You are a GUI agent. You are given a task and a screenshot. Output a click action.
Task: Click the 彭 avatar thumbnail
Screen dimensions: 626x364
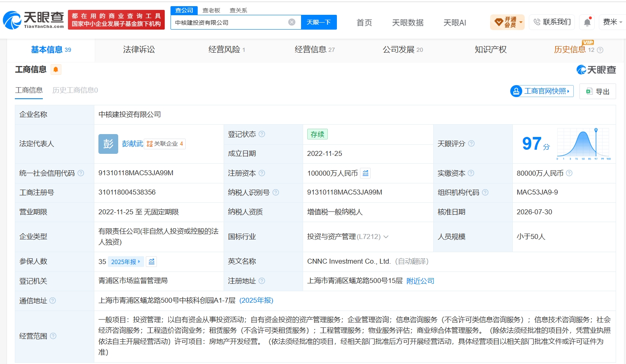(108, 144)
